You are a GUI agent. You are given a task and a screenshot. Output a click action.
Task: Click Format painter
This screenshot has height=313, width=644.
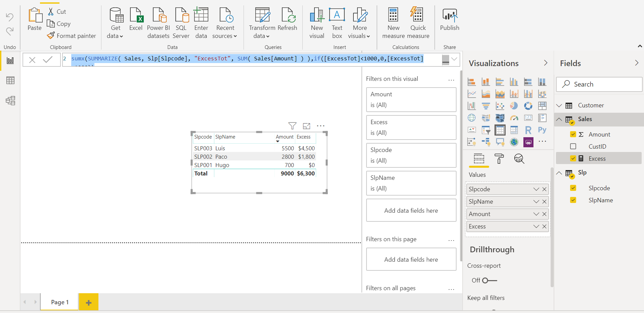[72, 36]
